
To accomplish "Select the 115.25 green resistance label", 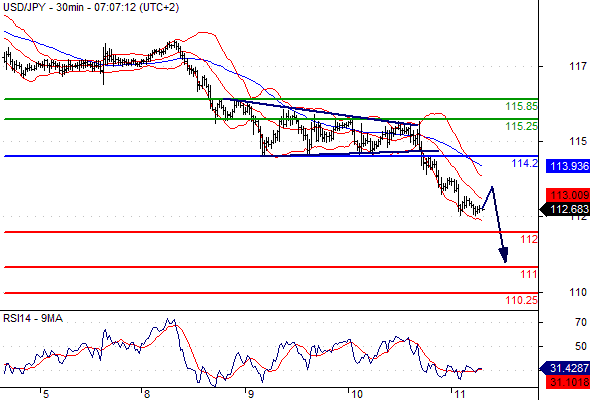I will [522, 126].
